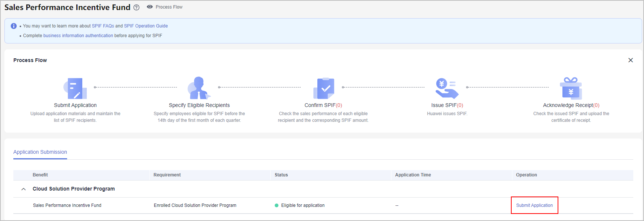Click the blue info circle icon
Screen dimensions: 644x221
[14, 26]
